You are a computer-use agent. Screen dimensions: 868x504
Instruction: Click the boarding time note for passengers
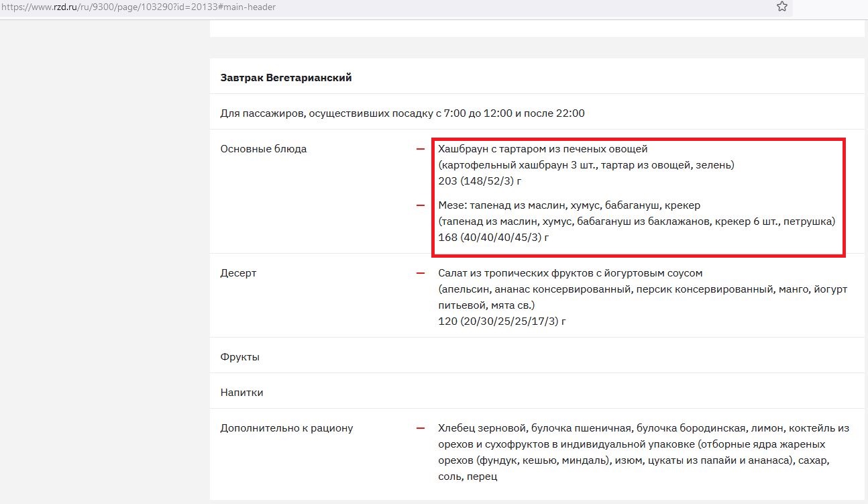pyautogui.click(x=402, y=113)
